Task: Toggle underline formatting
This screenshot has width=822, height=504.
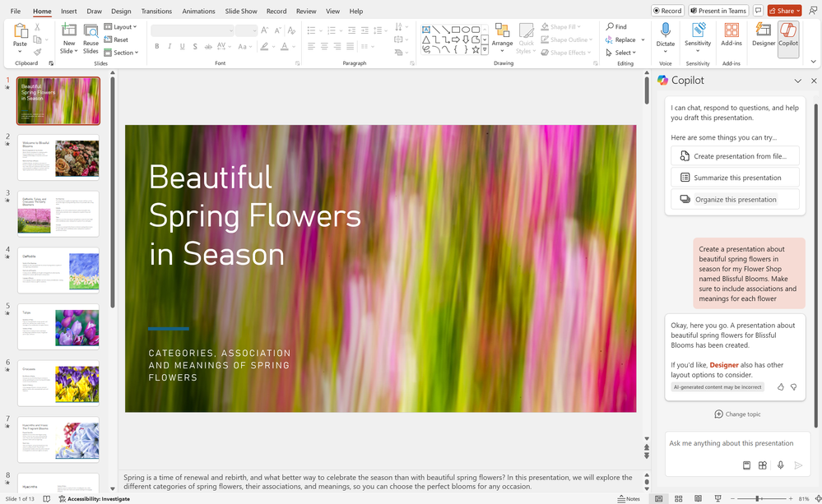Action: (182, 47)
